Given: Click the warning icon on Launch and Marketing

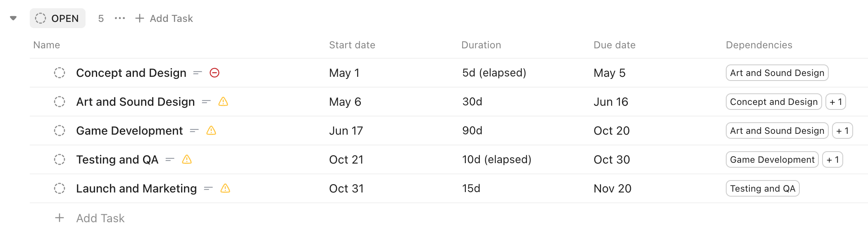Looking at the screenshot, I should pos(225,188).
